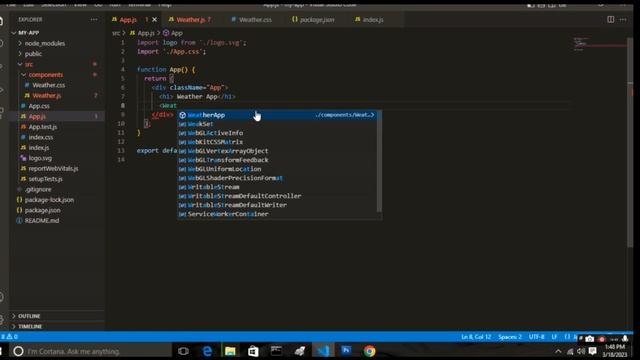Accept the WeatherApp autocomplete suggestion
This screenshot has height=360, width=640.
(x=277, y=115)
